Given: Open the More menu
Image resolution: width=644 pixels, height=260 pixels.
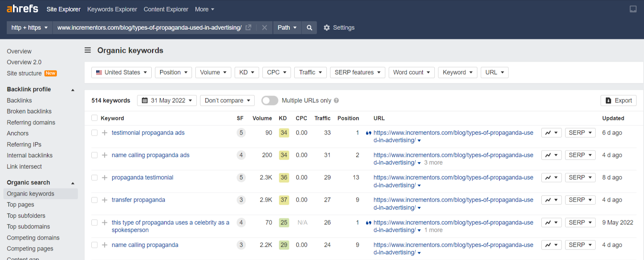Looking at the screenshot, I should 204,9.
